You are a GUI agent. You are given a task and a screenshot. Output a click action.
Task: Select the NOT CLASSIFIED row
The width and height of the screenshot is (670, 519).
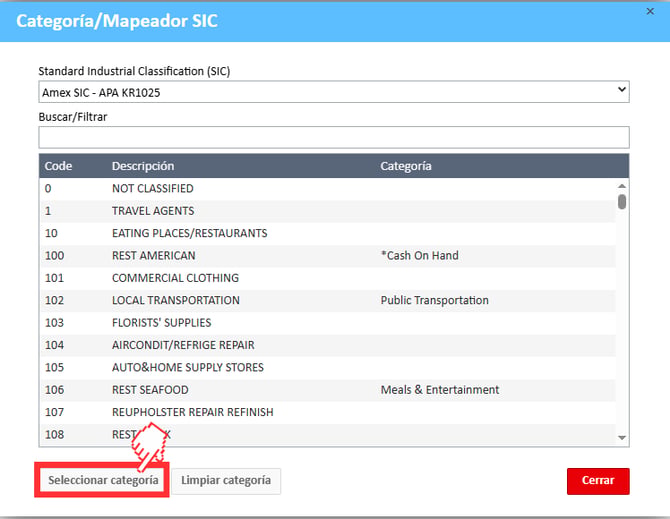[x=328, y=188]
